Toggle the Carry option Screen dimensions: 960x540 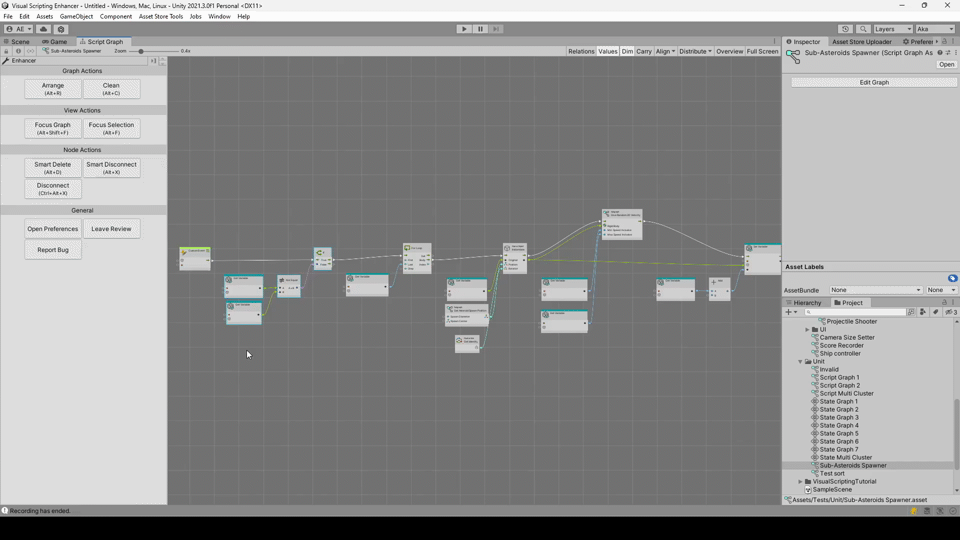(643, 51)
